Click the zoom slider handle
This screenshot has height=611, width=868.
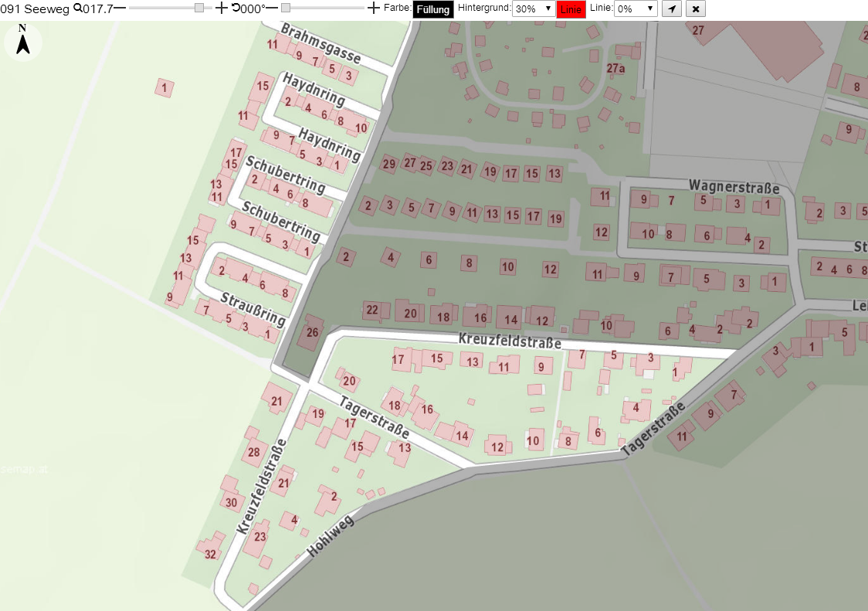pyautogui.click(x=199, y=8)
